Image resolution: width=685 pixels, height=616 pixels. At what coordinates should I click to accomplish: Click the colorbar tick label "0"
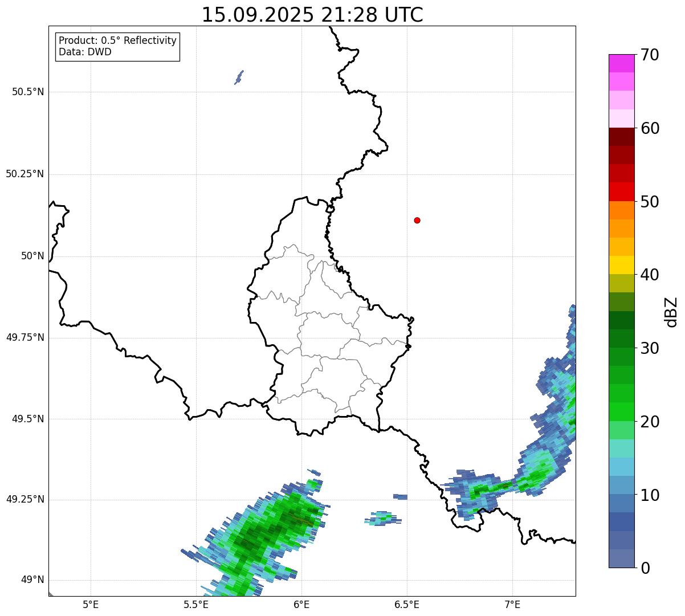click(645, 568)
